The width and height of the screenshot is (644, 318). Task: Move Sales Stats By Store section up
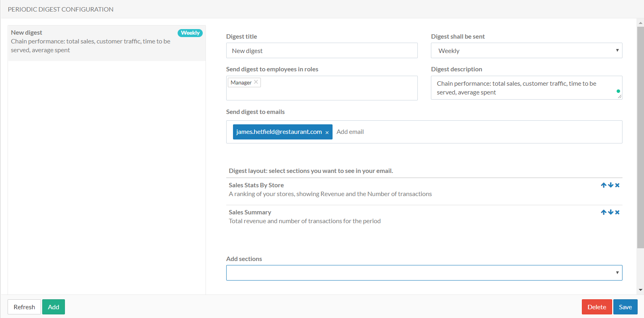tap(603, 185)
